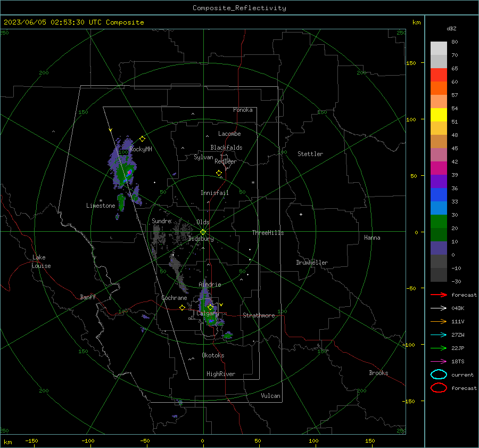Click the Innisfail label

point(214,193)
